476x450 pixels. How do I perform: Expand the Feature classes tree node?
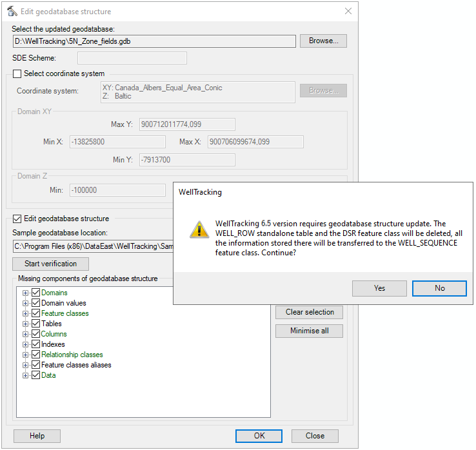point(26,314)
